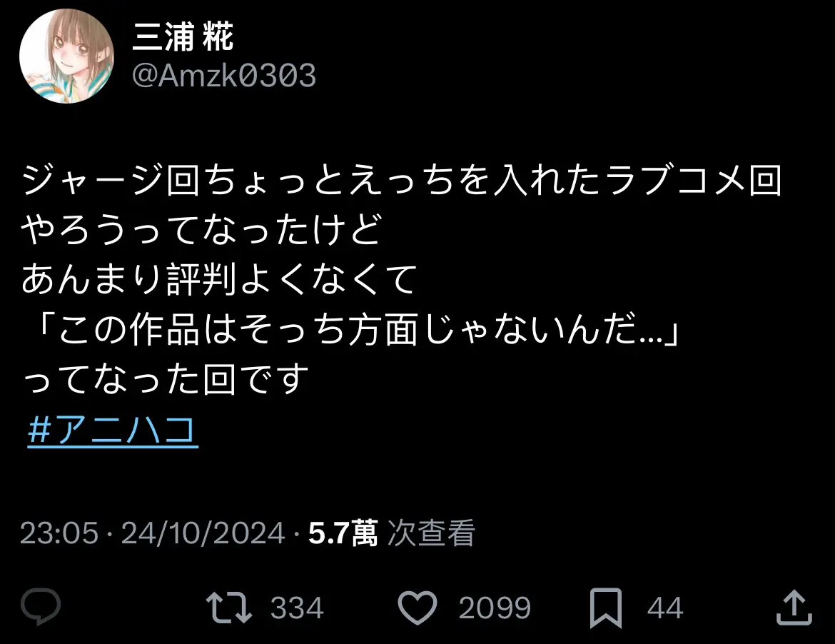The image size is (835, 644).
Task: Visit the @Amzk0303 handle
Action: (x=223, y=75)
